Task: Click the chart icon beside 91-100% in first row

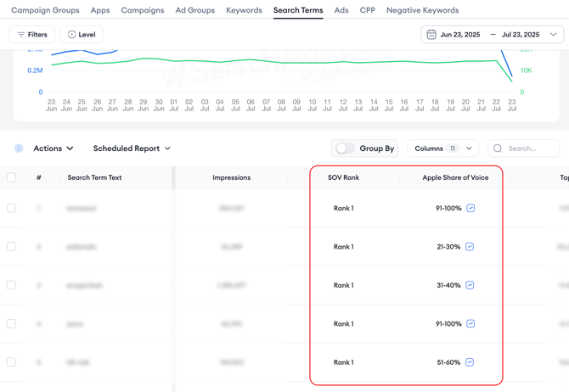Action: point(470,208)
